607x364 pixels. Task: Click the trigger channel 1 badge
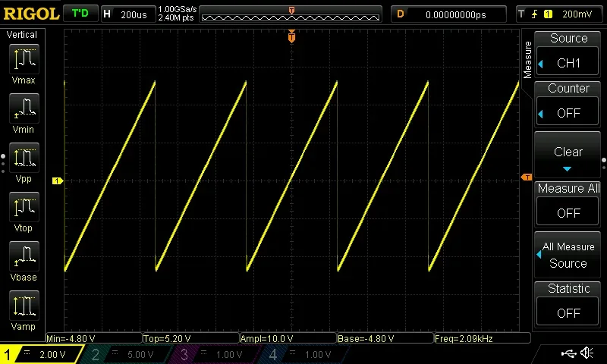click(x=548, y=14)
